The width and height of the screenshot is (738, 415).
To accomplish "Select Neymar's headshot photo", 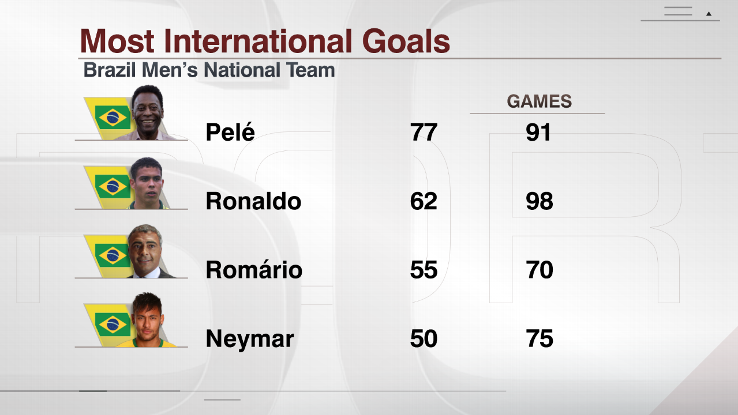I will point(148,320).
